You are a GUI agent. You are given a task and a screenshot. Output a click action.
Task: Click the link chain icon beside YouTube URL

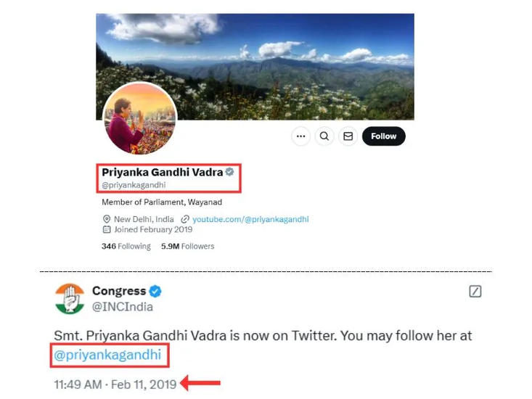click(x=186, y=219)
